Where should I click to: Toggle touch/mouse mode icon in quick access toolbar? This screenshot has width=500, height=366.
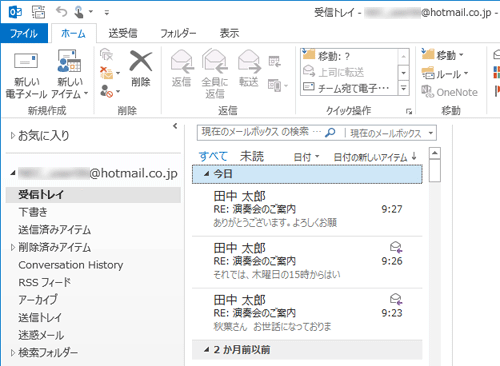coord(79,12)
